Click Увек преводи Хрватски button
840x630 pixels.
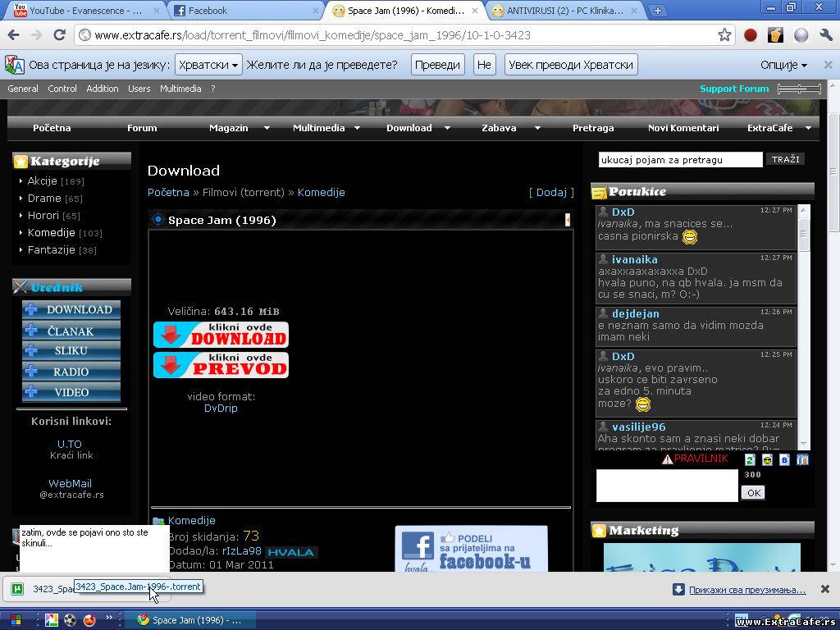point(571,65)
